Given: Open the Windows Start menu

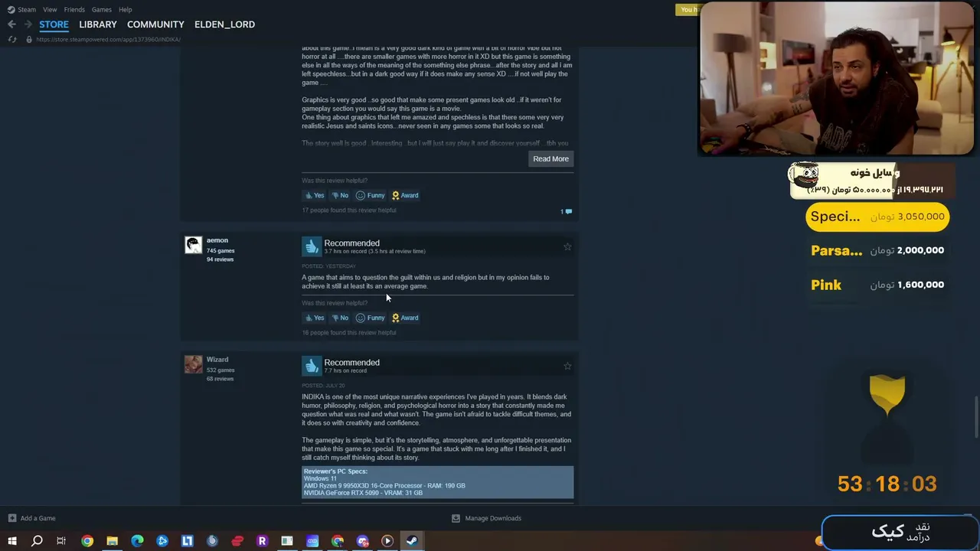Looking at the screenshot, I should click(x=12, y=541).
